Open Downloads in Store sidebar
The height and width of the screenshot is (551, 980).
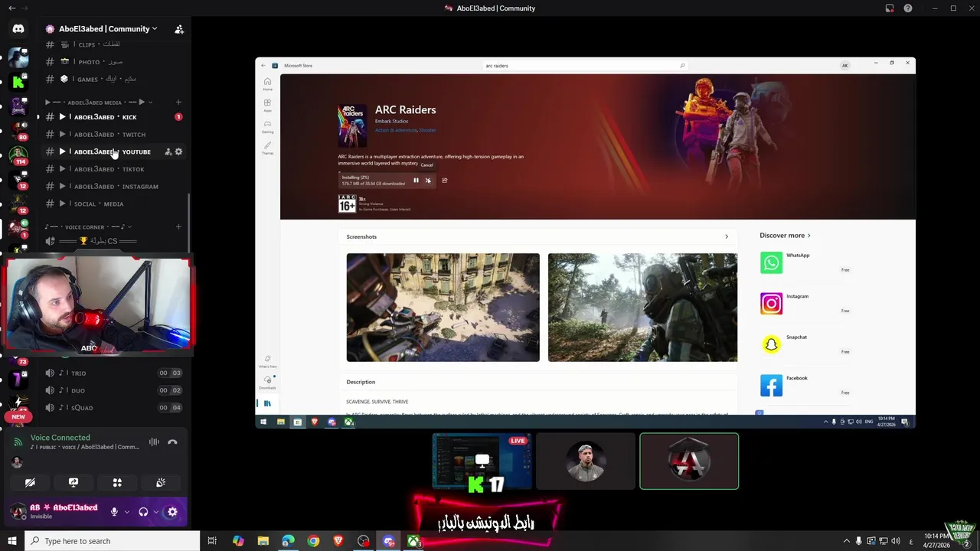point(267,382)
